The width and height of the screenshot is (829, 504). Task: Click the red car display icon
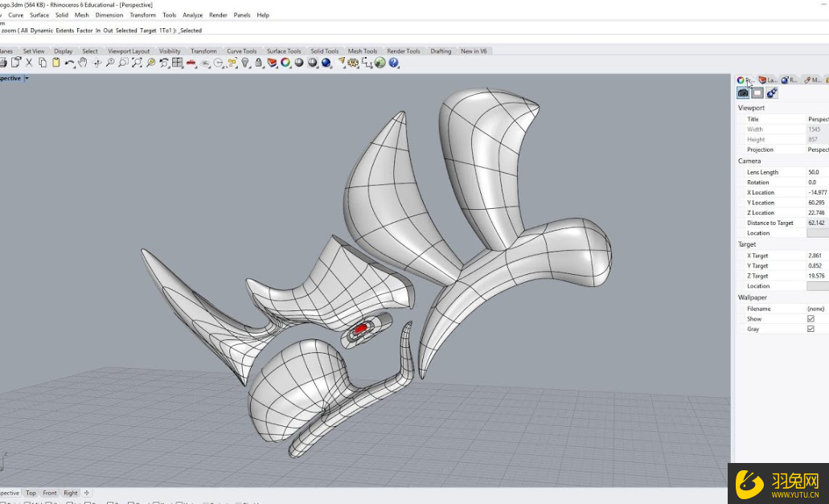[x=191, y=63]
